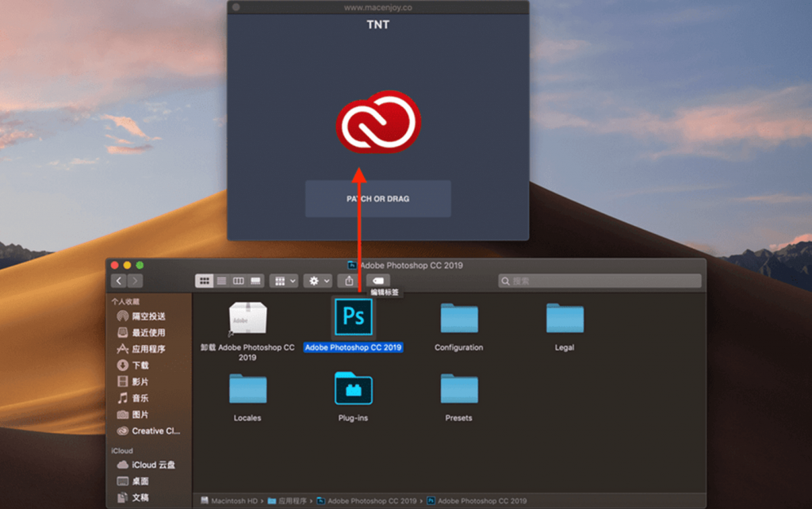Open Creative Cl... in sidebar
The image size is (812, 509).
click(x=148, y=431)
